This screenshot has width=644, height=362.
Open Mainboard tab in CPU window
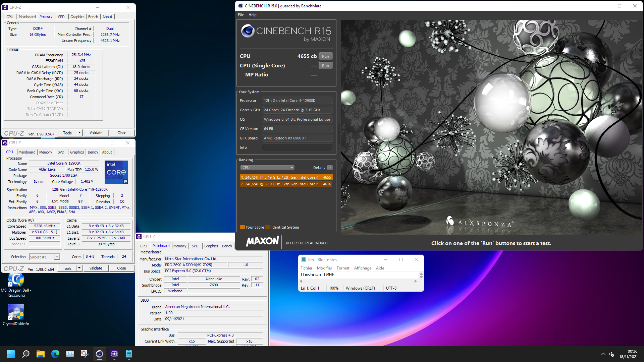[x=27, y=152]
